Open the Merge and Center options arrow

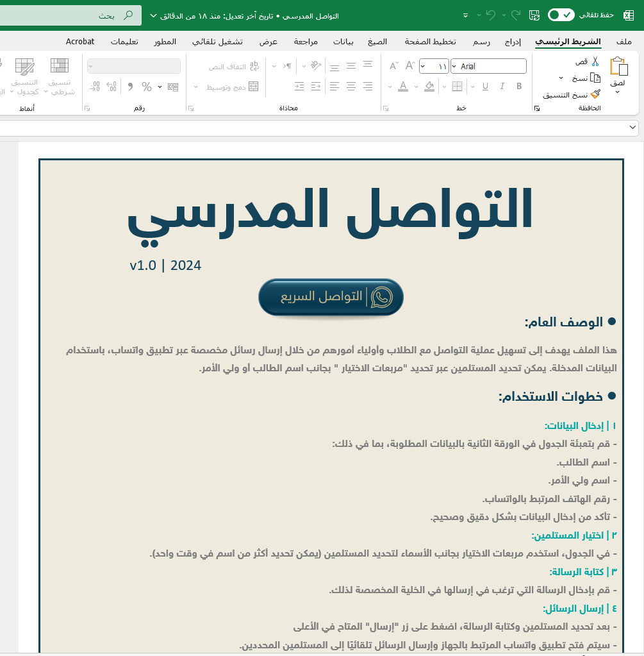tap(195, 87)
